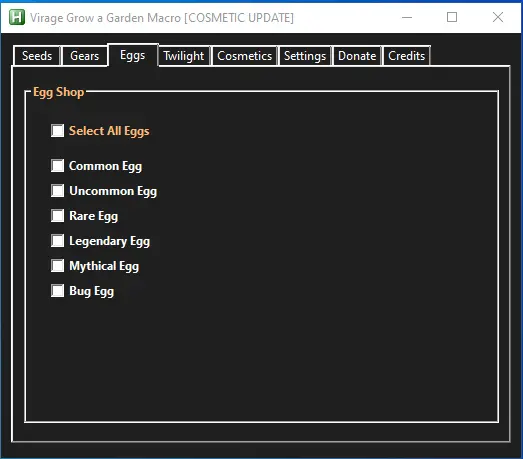Viewport: 523px width, 459px height.
Task: Go to the Twilight tab
Action: point(184,56)
